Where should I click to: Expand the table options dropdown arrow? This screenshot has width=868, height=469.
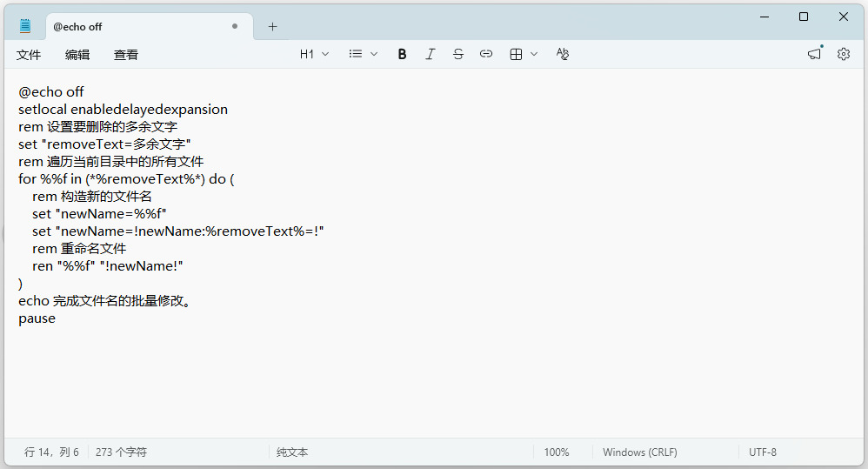pos(534,54)
